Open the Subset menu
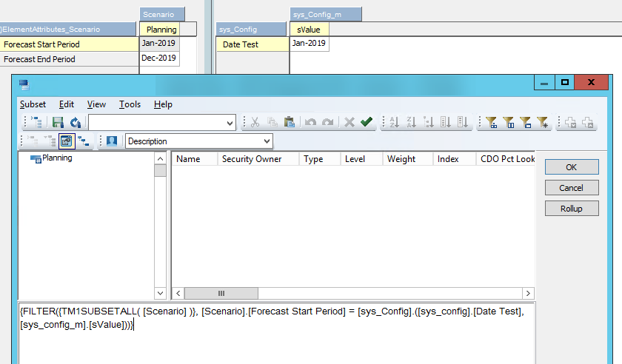 (x=33, y=104)
